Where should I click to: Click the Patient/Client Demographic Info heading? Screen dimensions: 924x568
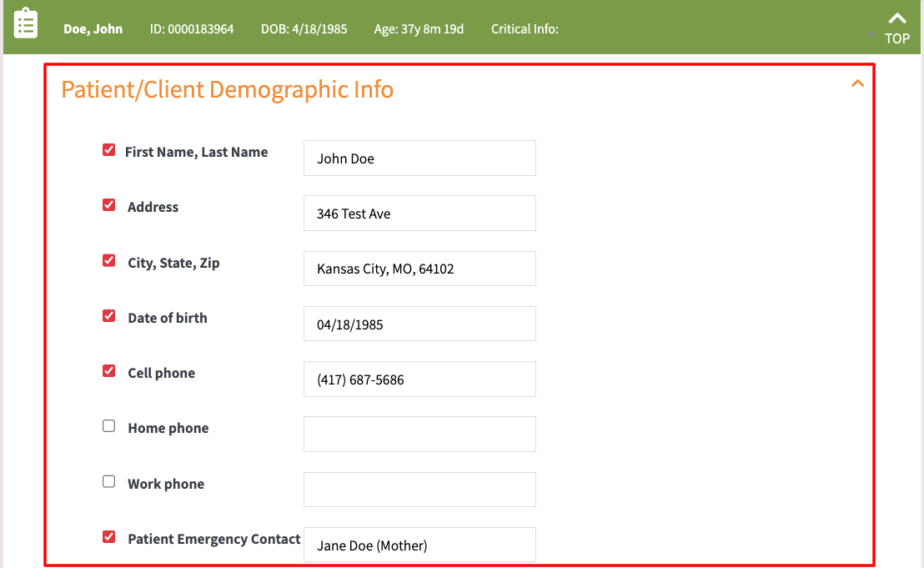(228, 89)
